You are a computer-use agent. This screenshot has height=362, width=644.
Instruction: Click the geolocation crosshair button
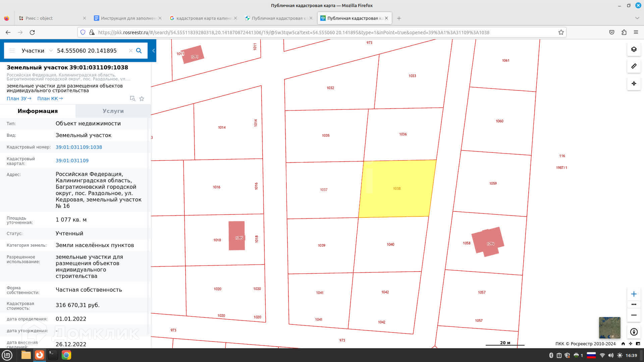coord(634,83)
